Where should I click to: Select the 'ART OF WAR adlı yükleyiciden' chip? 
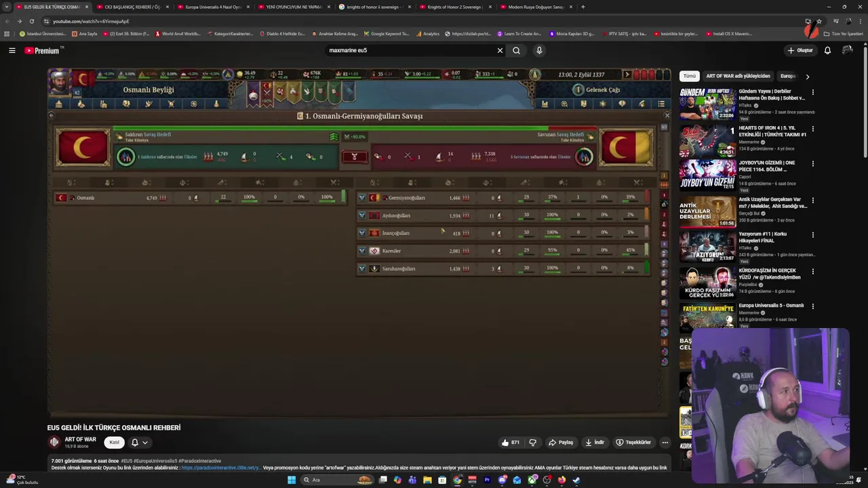pyautogui.click(x=738, y=76)
